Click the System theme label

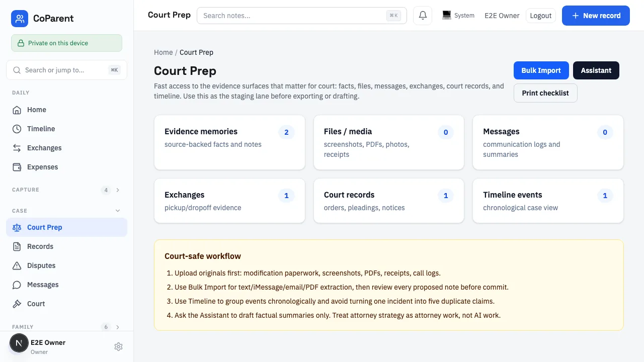(464, 16)
